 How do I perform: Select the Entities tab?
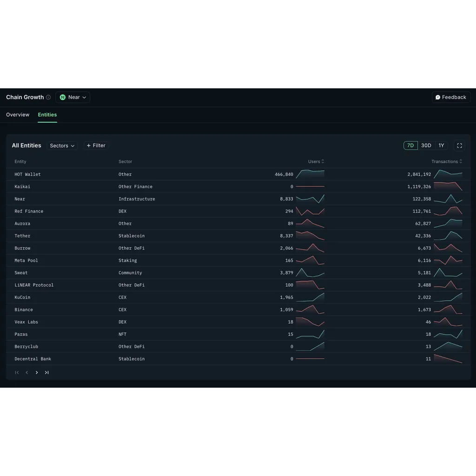(47, 115)
